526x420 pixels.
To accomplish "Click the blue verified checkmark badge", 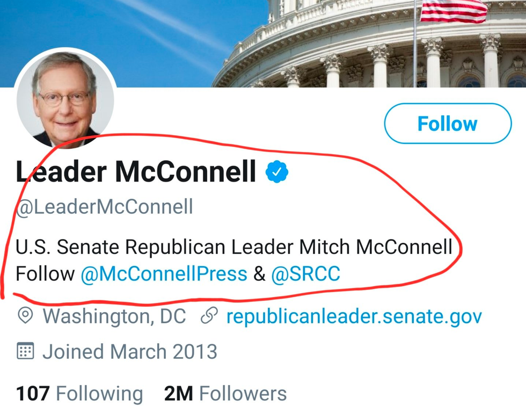I will [277, 172].
